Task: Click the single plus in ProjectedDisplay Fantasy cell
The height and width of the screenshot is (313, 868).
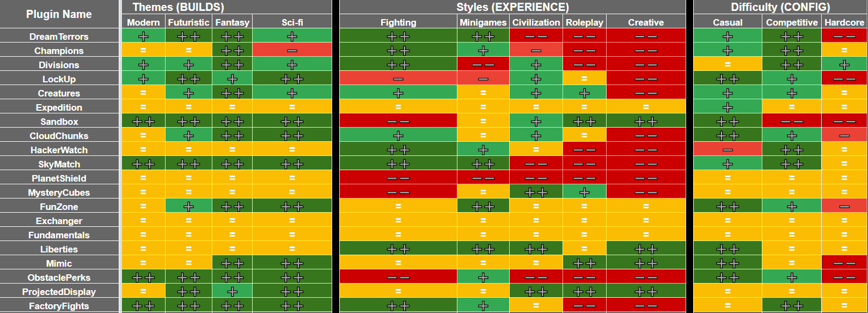Action: 232,292
